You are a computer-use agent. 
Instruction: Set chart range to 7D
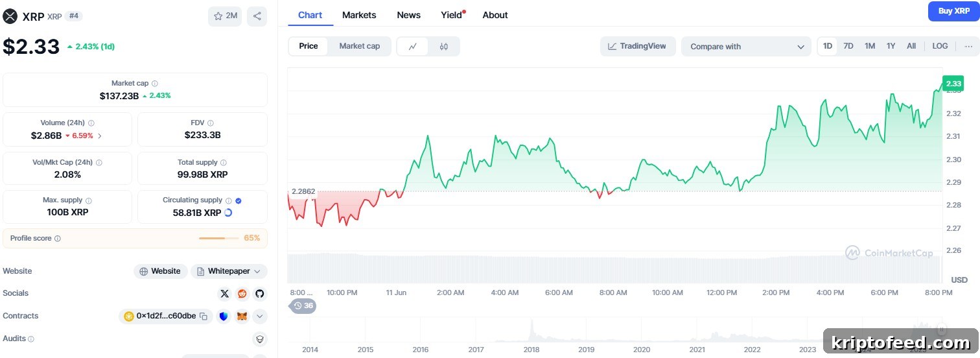coord(848,46)
